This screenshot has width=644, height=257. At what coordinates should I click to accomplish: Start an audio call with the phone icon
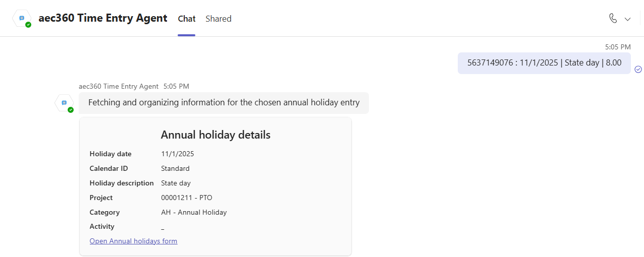(613, 18)
